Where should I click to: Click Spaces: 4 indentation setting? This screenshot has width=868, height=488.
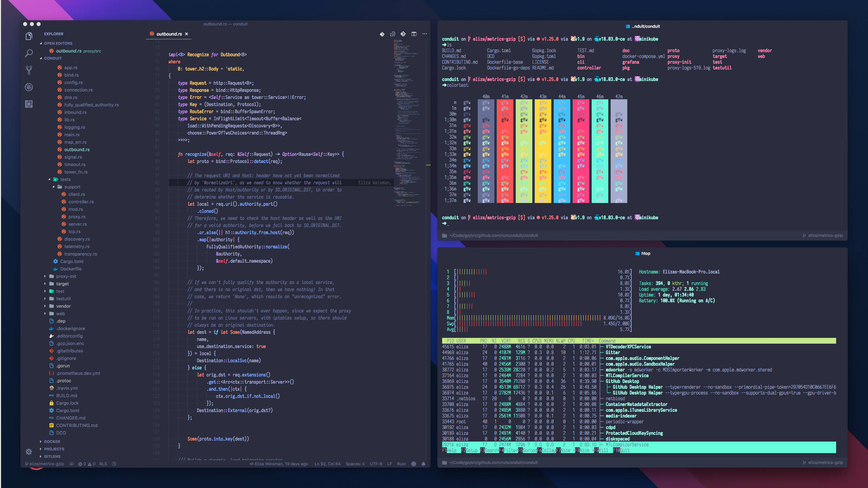point(355,464)
